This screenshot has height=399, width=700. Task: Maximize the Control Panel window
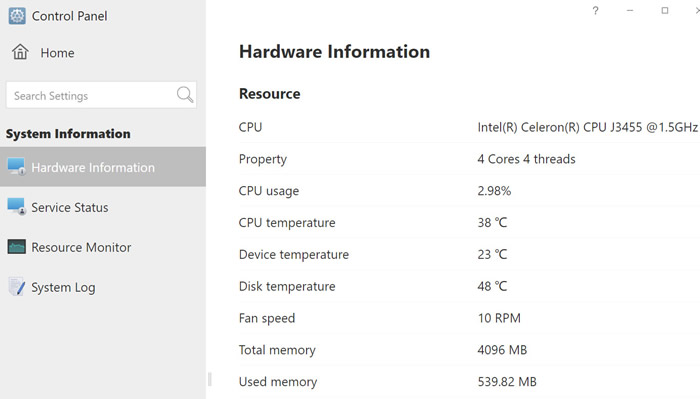[x=665, y=11]
